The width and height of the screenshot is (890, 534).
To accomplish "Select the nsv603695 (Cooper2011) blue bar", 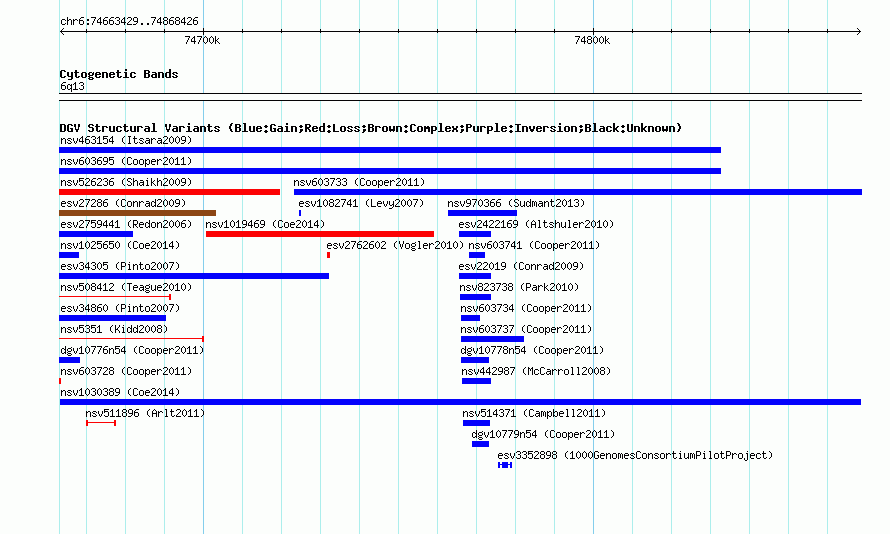I will tap(390, 171).
